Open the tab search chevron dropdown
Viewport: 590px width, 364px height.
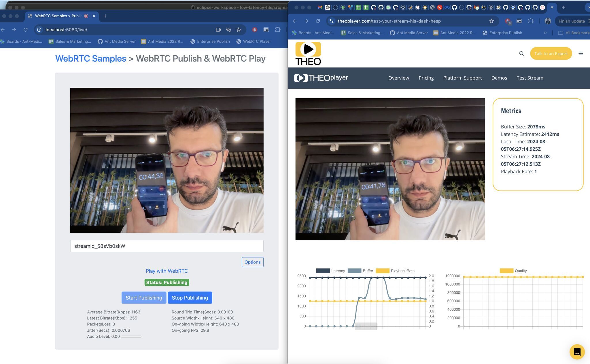588,7
